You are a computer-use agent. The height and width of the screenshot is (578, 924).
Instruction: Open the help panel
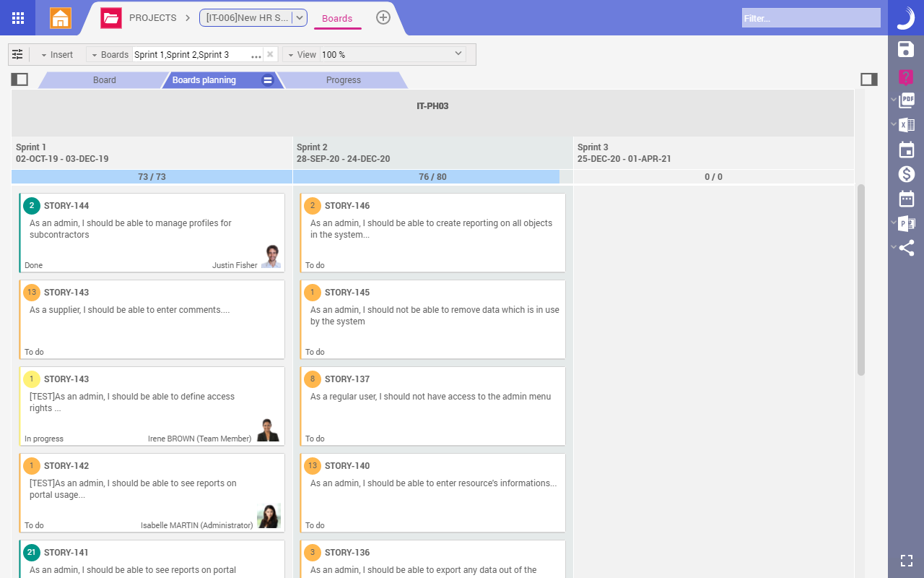(906, 76)
